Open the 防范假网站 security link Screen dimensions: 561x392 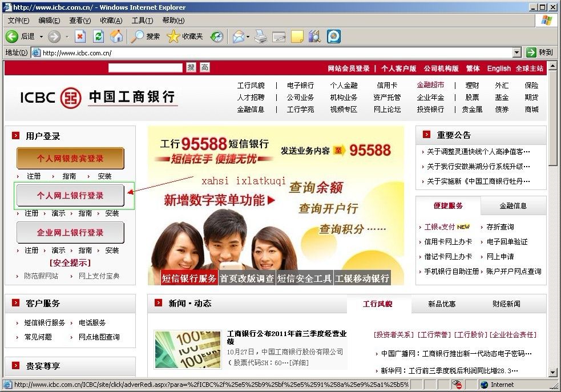41,276
